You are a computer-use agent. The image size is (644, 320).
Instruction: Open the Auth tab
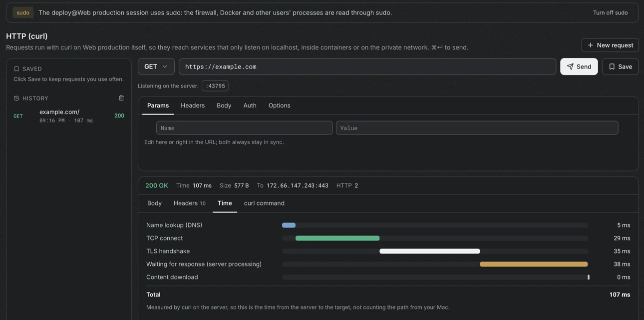[250, 105]
